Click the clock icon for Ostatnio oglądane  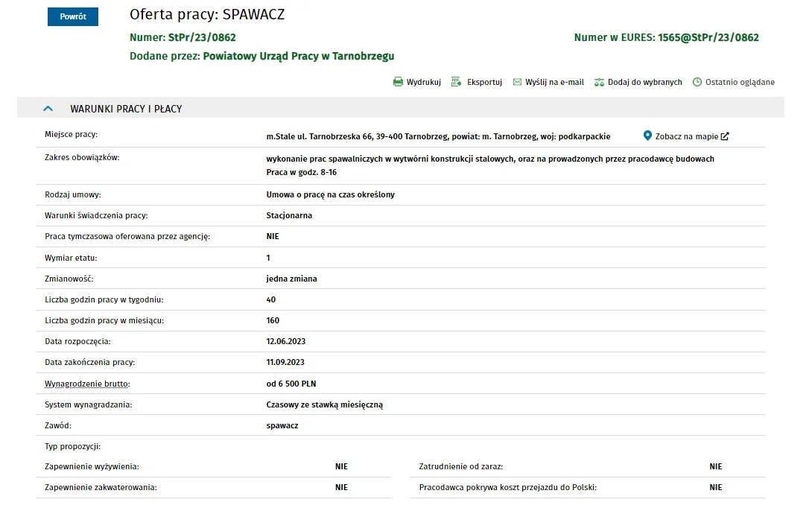pyautogui.click(x=697, y=82)
